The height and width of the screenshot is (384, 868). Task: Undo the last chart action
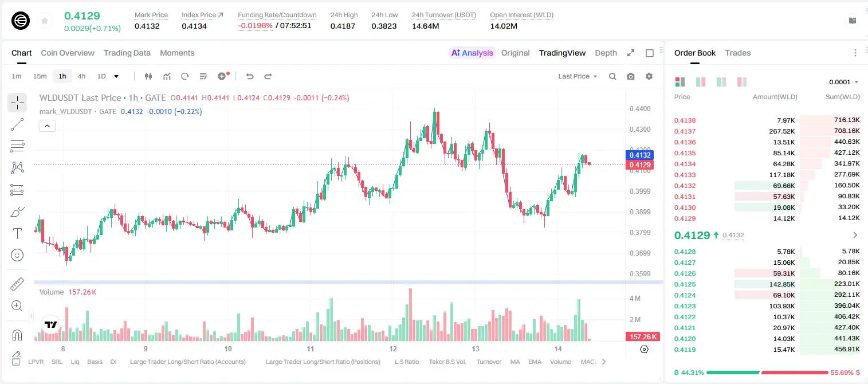[250, 76]
